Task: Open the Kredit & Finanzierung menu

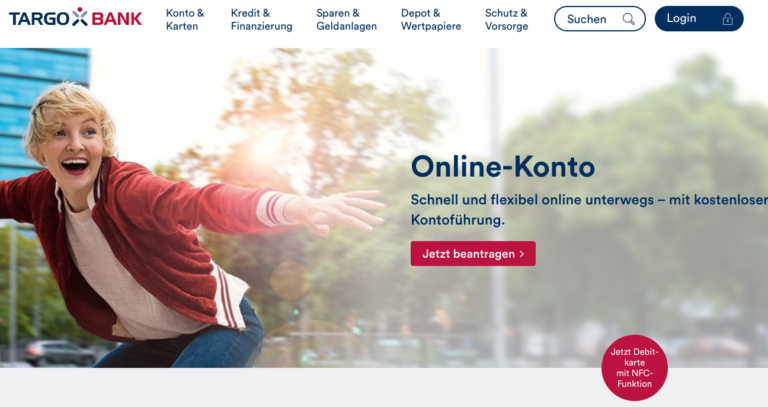Action: click(x=262, y=20)
